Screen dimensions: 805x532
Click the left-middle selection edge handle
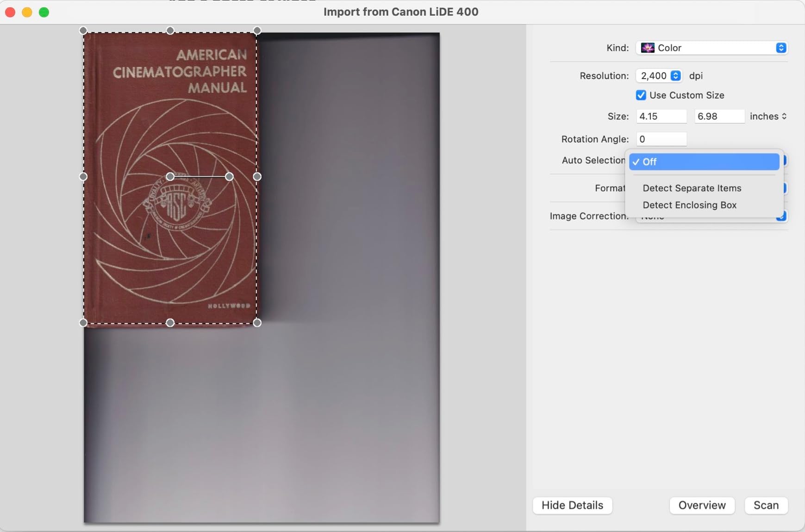coord(83,176)
